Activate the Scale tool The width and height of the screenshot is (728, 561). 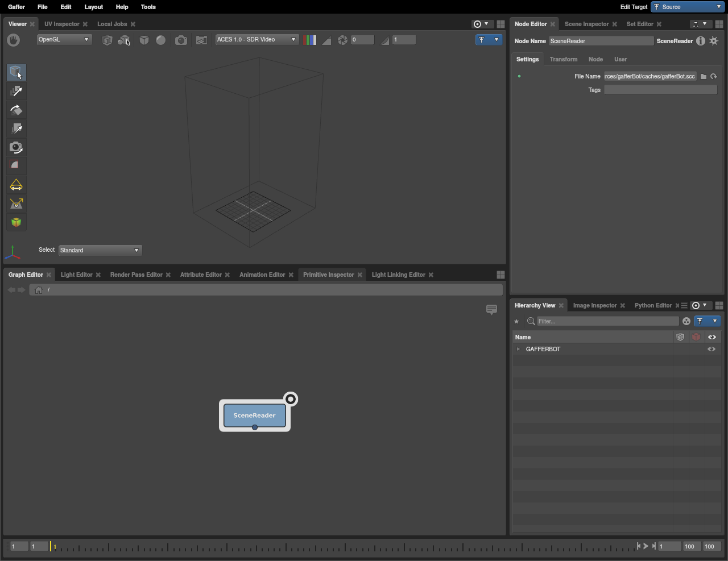point(16,128)
